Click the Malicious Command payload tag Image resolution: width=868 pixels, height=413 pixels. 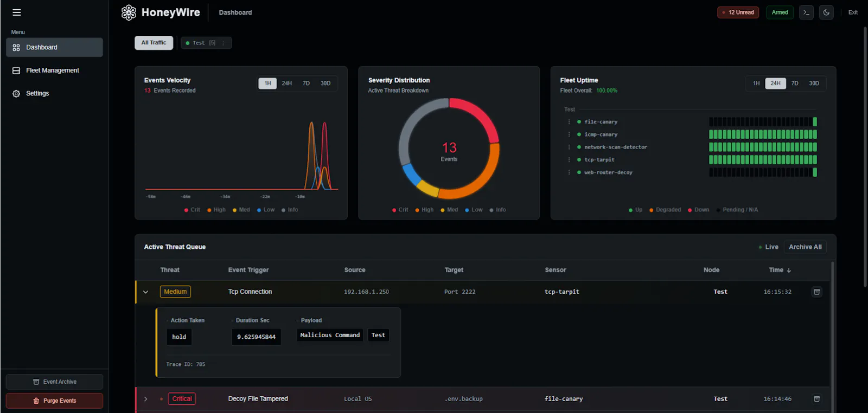[x=330, y=335]
